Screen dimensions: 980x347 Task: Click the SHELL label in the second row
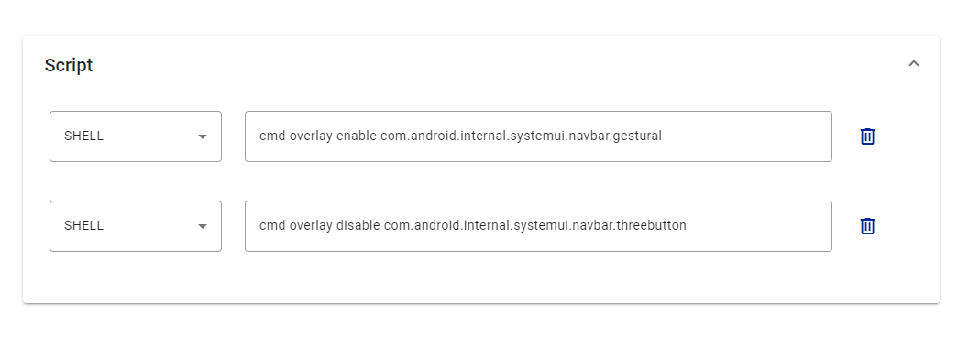(x=83, y=226)
